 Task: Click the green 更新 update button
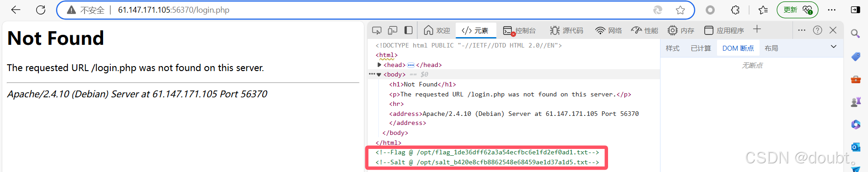(x=797, y=10)
